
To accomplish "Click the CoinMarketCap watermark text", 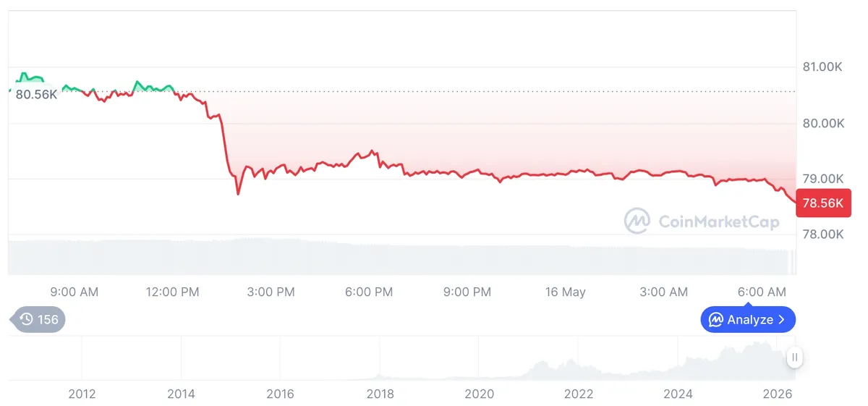I will click(x=719, y=221).
